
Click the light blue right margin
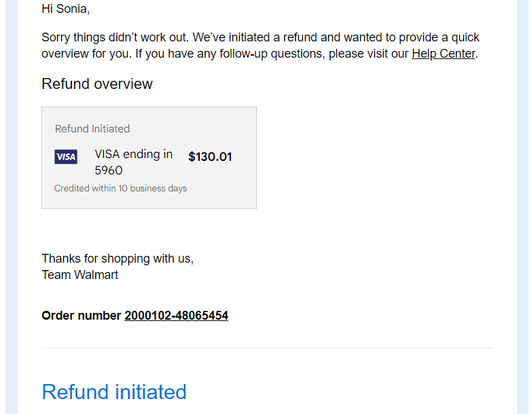523,207
